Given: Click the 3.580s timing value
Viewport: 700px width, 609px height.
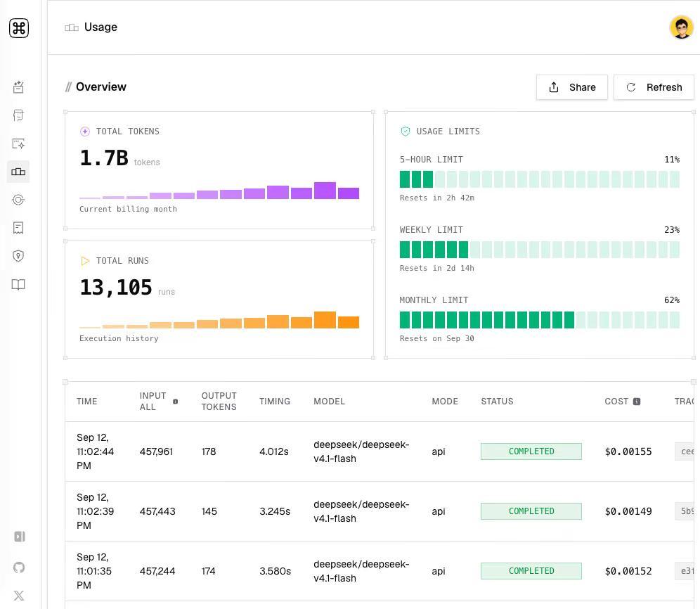Looking at the screenshot, I should [275, 571].
